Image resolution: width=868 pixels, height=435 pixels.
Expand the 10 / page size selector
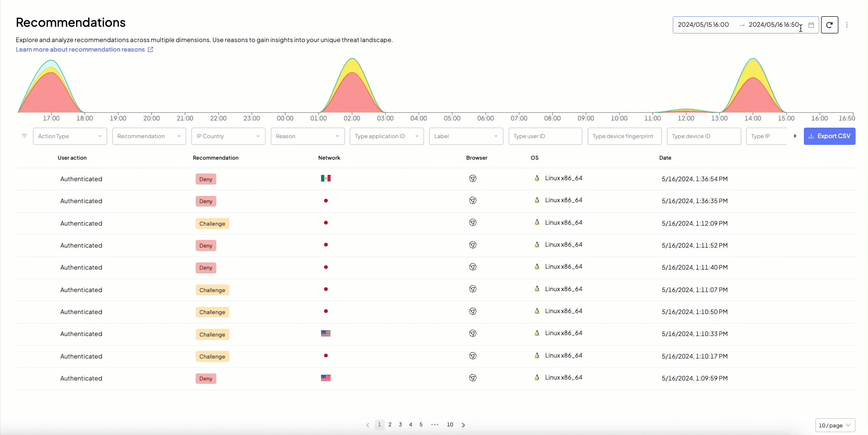(x=835, y=425)
